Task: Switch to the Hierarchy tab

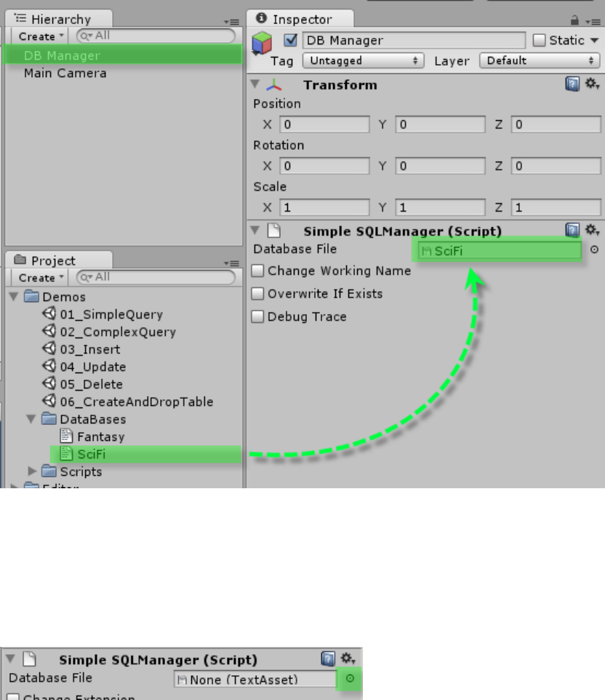Action: pos(58,19)
